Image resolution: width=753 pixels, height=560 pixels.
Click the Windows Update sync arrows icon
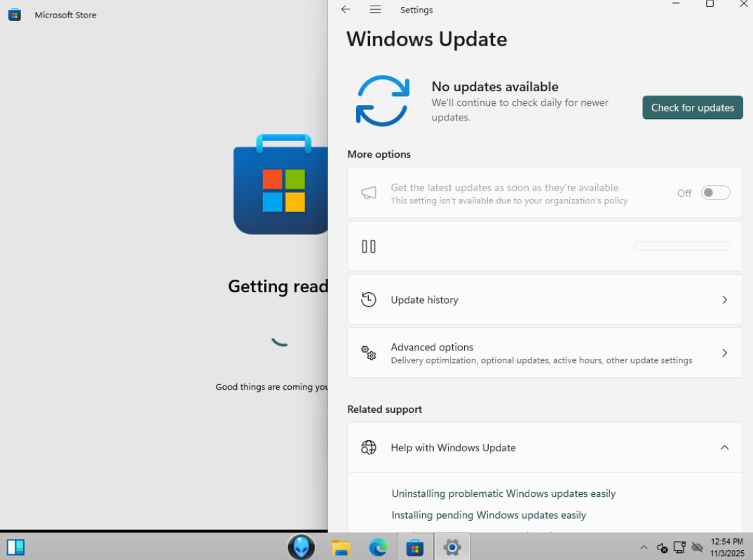coord(382,101)
